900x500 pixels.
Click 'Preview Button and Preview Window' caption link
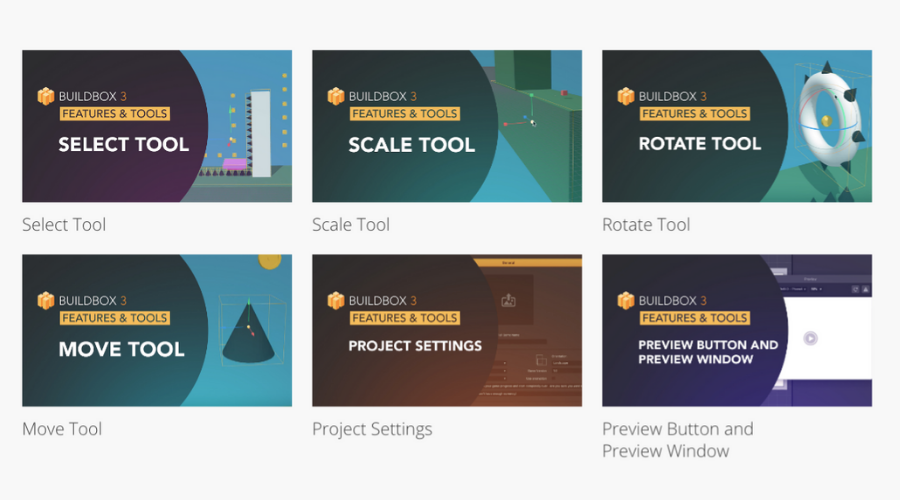[x=677, y=440]
